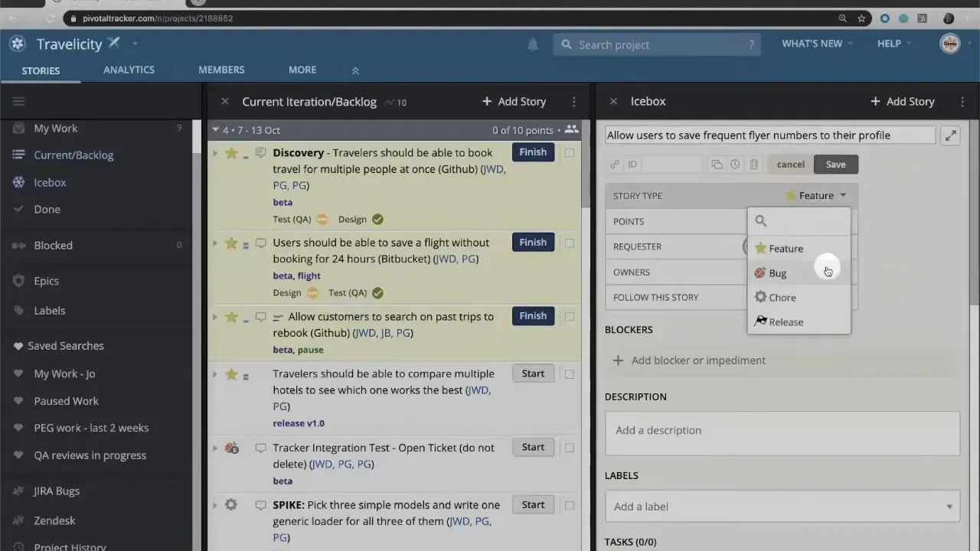Viewport: 980px width, 551px height.
Task: Open the story clone icon
Action: point(717,164)
